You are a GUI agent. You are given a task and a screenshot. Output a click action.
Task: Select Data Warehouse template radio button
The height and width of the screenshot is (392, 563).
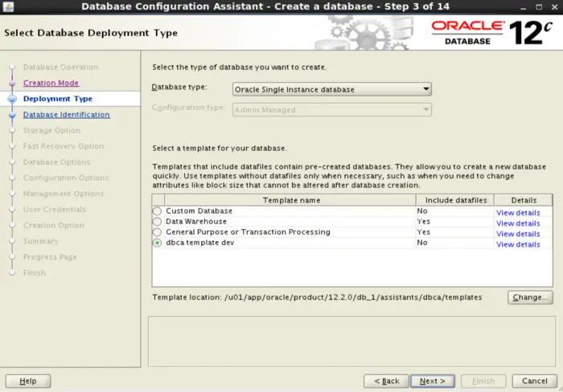pyautogui.click(x=157, y=222)
